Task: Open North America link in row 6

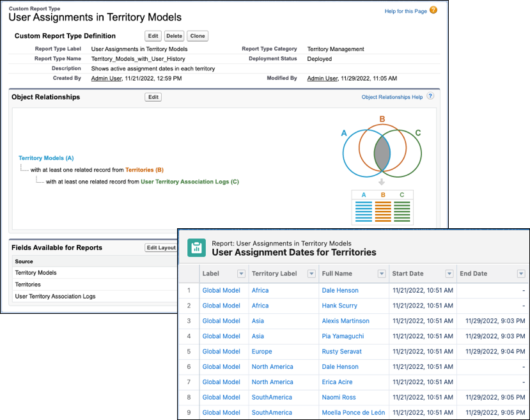Action: coord(272,366)
